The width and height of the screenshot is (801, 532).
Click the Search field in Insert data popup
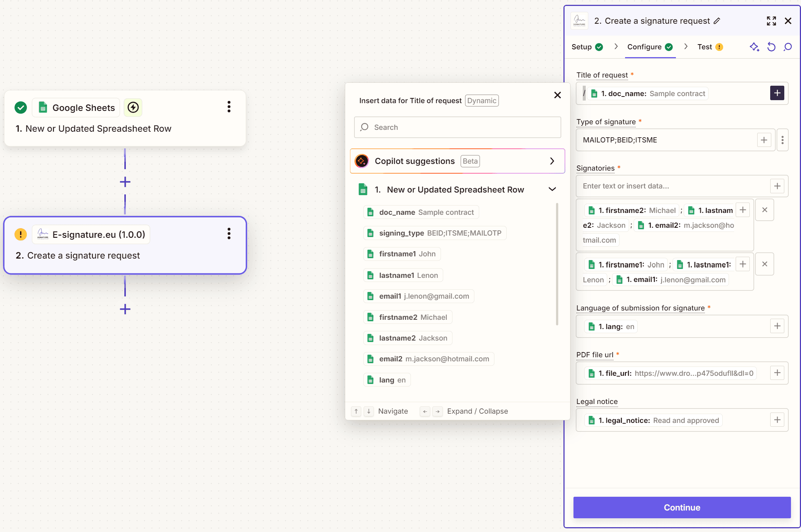coord(457,127)
